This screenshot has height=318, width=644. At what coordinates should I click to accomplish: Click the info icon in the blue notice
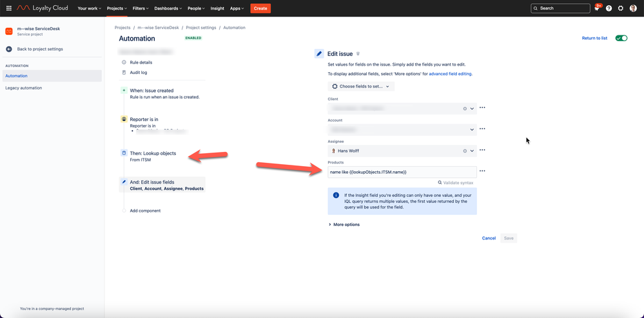[x=336, y=195]
